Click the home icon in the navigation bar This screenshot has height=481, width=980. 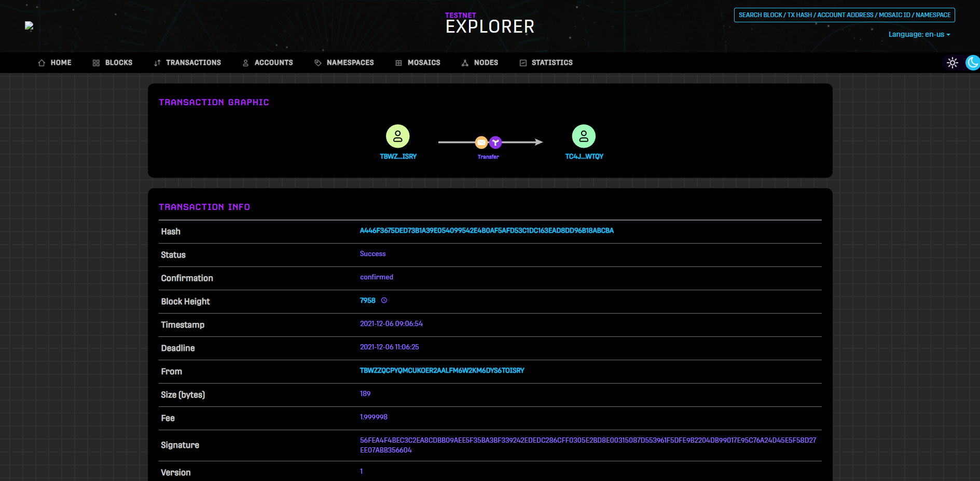(42, 63)
